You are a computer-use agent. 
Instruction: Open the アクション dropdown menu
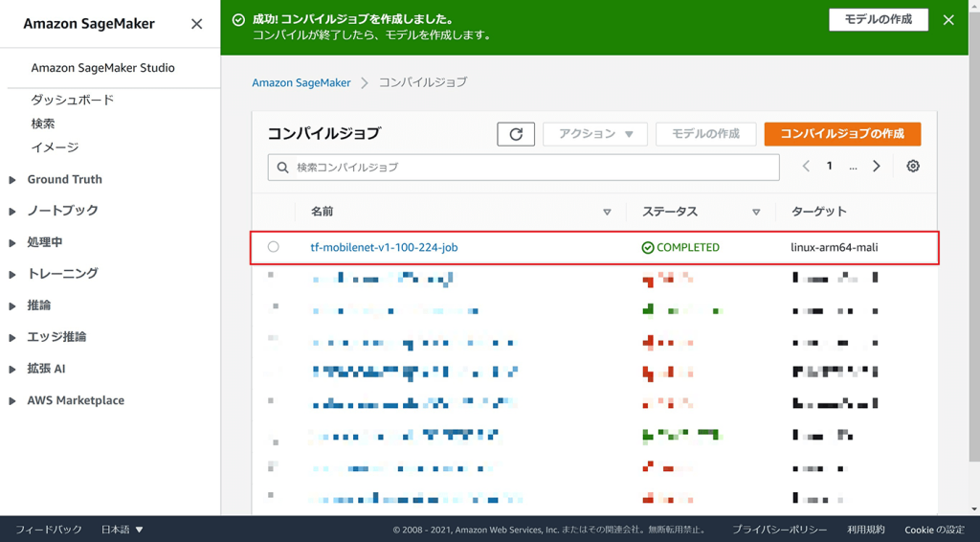click(x=595, y=134)
